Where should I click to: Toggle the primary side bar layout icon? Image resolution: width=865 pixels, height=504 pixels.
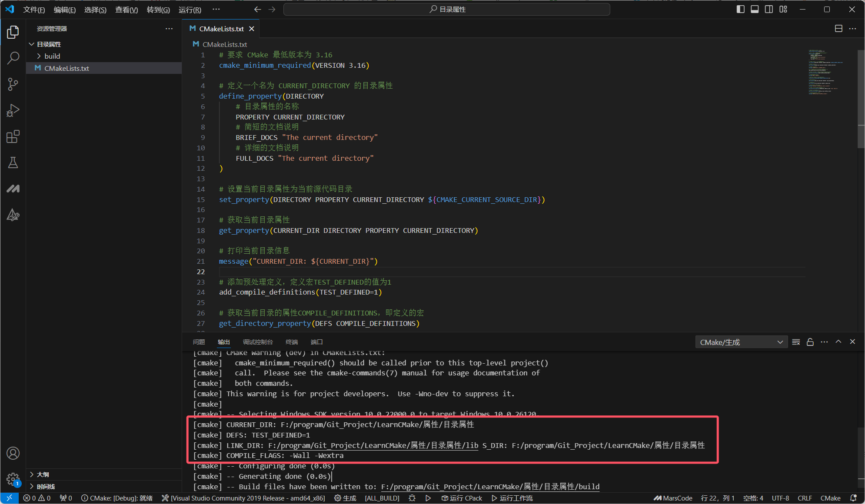click(x=741, y=9)
